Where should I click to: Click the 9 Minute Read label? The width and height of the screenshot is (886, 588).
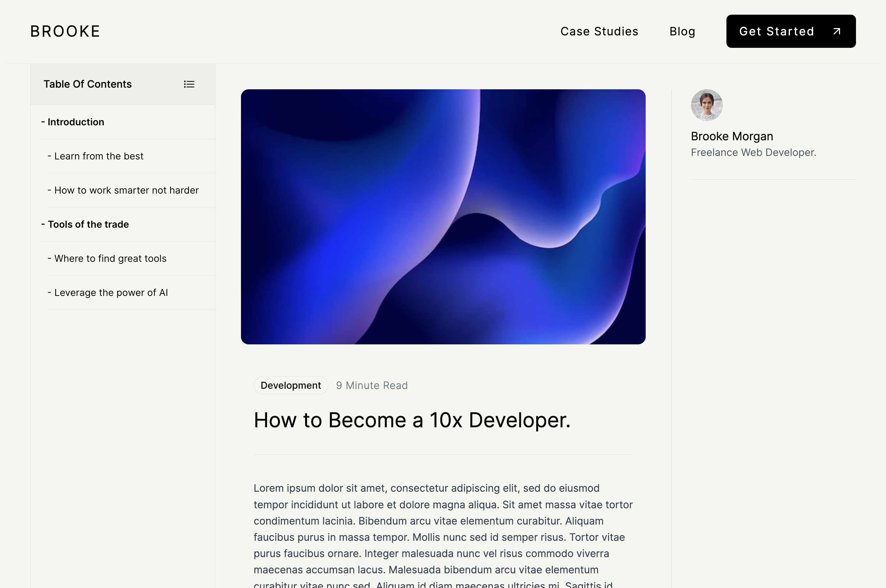pyautogui.click(x=372, y=386)
